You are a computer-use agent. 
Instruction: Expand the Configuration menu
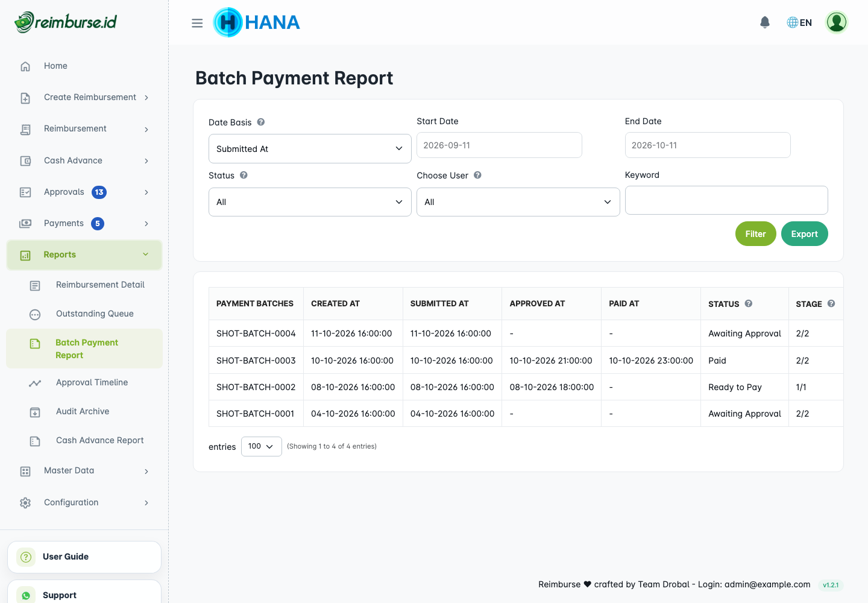point(84,502)
